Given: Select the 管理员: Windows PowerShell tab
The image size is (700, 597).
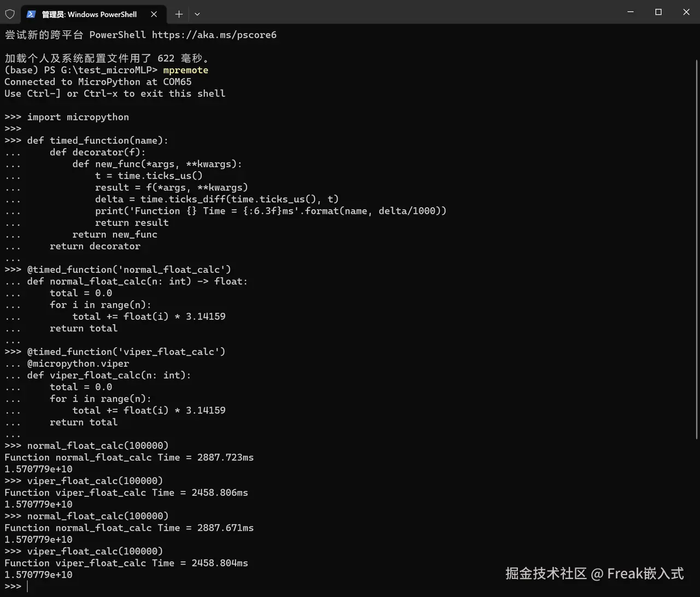Looking at the screenshot, I should 93,14.
